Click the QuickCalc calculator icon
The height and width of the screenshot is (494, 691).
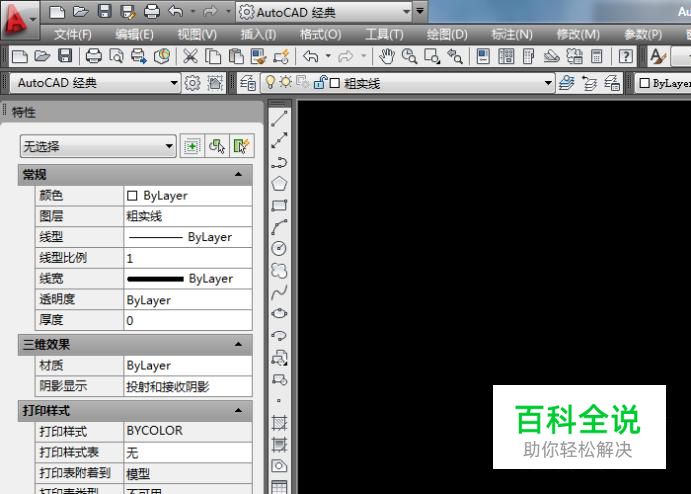pyautogui.click(x=597, y=56)
